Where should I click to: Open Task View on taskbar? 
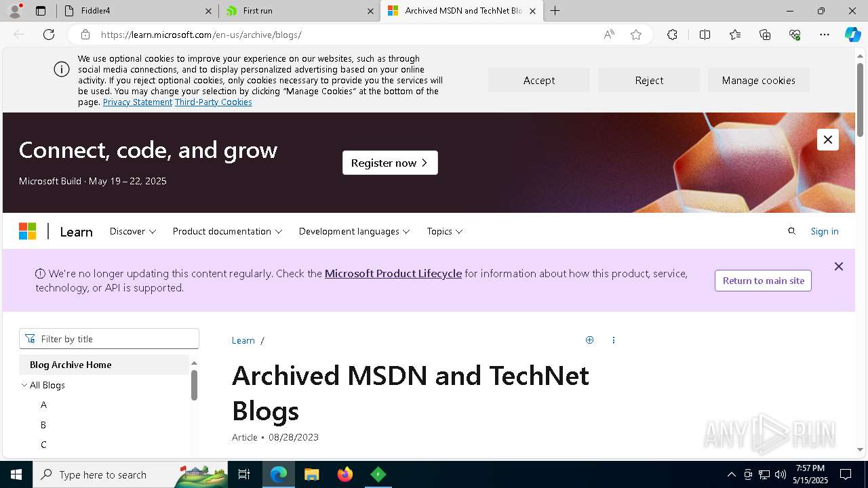(244, 474)
